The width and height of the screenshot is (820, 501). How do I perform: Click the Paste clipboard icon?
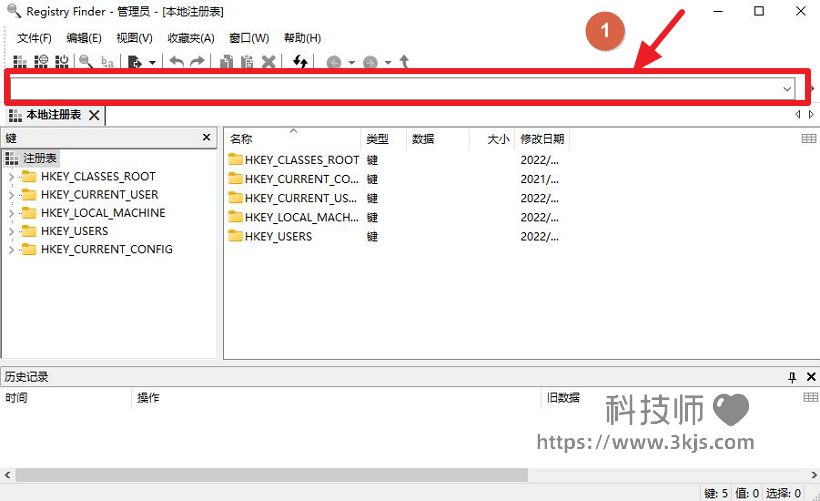(247, 62)
